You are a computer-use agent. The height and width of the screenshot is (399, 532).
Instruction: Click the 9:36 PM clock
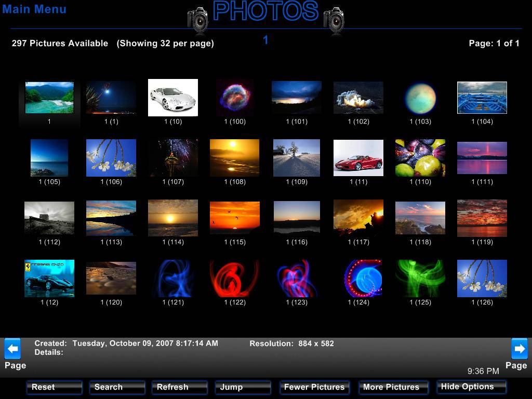coord(483,371)
